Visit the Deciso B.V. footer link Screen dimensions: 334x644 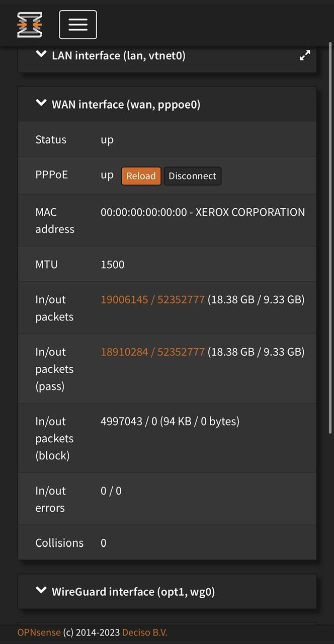tap(144, 632)
